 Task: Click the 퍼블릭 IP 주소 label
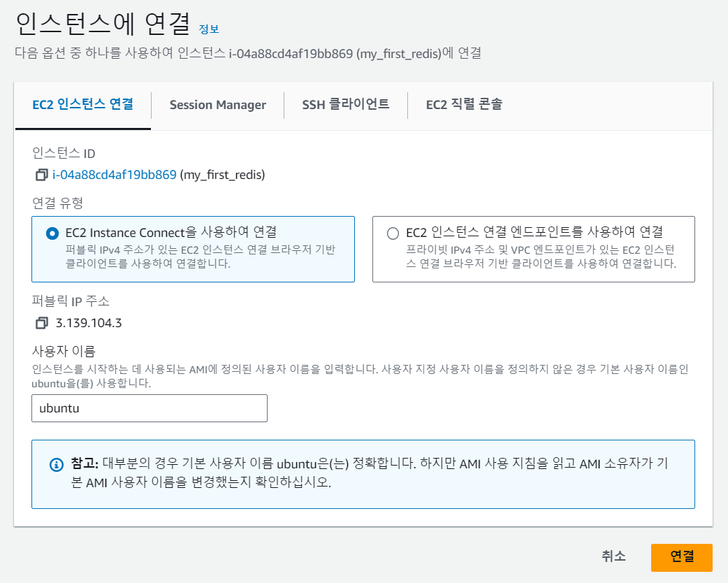tap(71, 301)
